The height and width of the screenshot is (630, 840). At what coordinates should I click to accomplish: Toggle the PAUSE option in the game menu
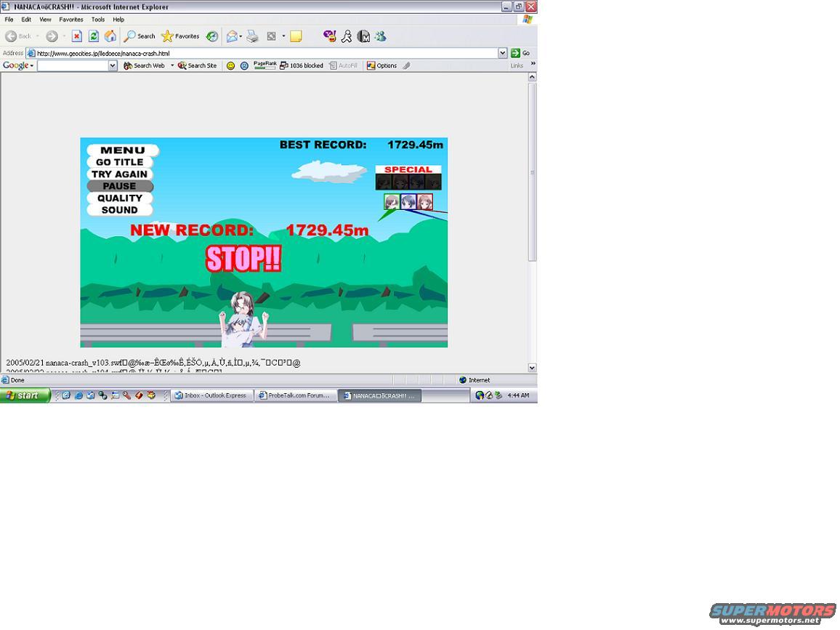coord(120,186)
